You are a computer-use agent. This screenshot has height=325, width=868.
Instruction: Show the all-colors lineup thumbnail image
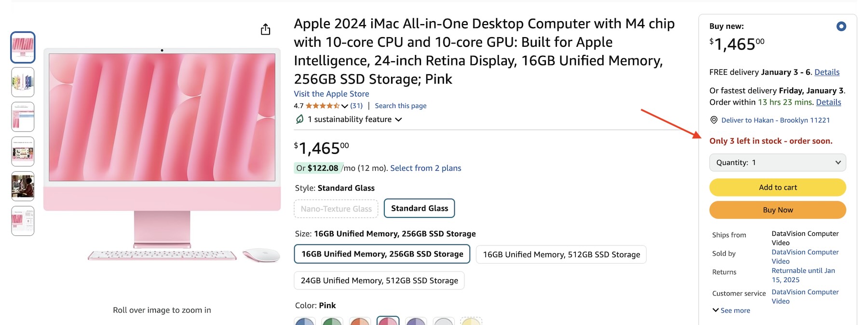point(23,82)
